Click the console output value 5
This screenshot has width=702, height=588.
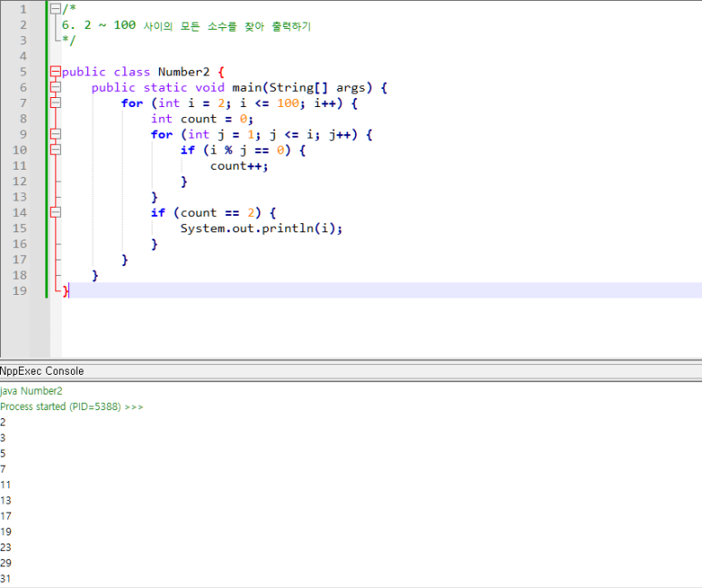click(3, 454)
